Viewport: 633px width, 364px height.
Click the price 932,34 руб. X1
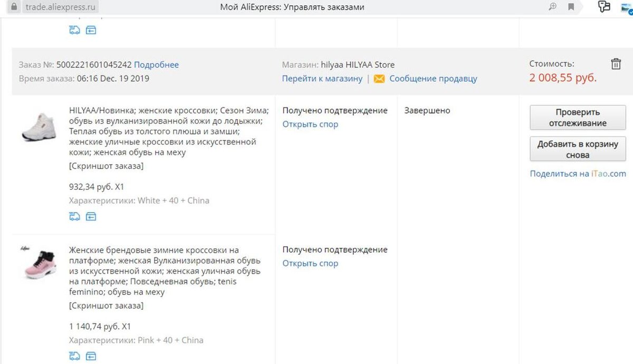pos(97,187)
